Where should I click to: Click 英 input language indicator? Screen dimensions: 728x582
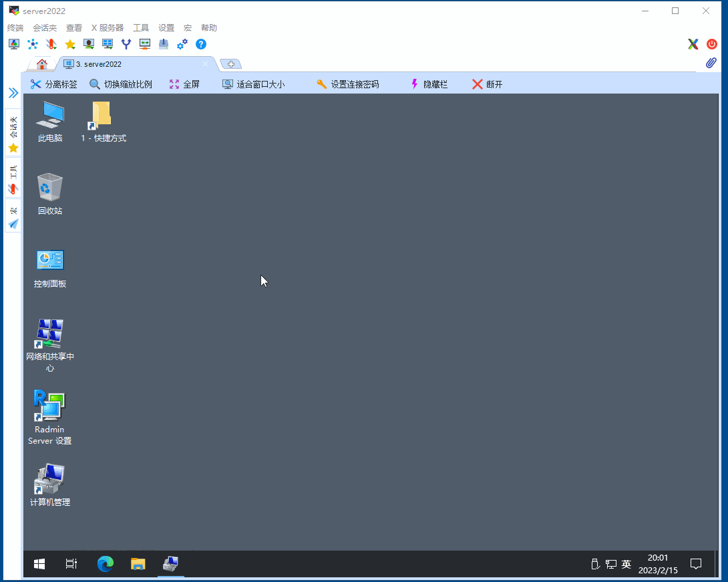(626, 564)
